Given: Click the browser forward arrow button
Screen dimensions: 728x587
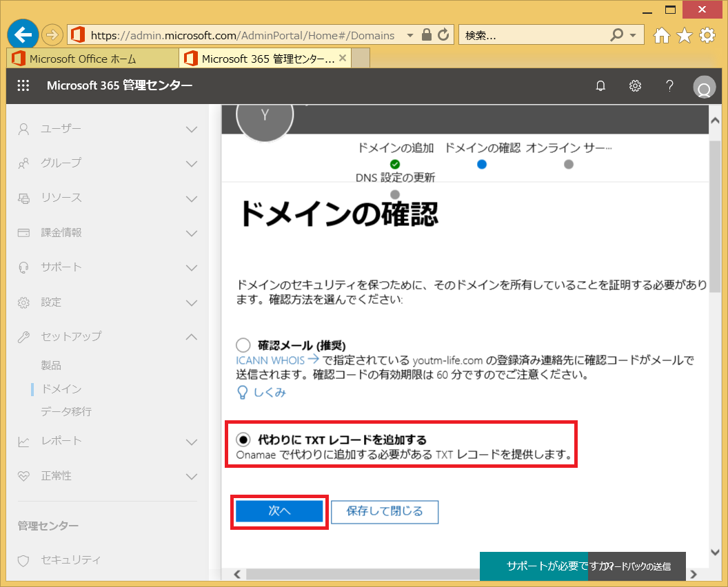Looking at the screenshot, I should (52, 35).
